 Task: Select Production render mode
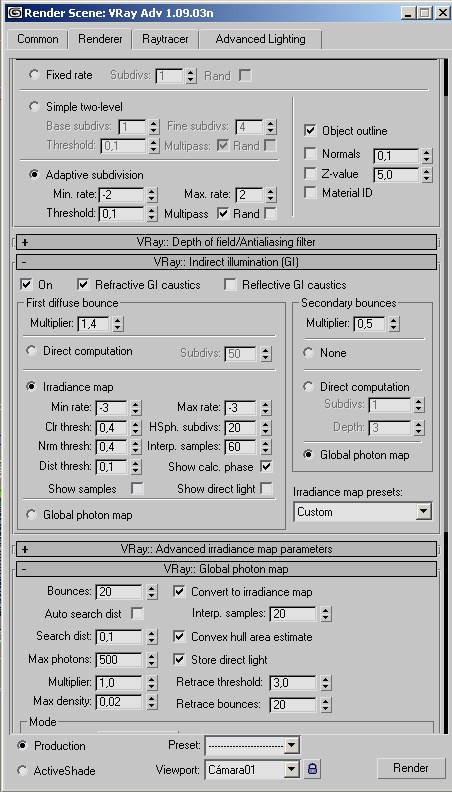[x=22, y=746]
